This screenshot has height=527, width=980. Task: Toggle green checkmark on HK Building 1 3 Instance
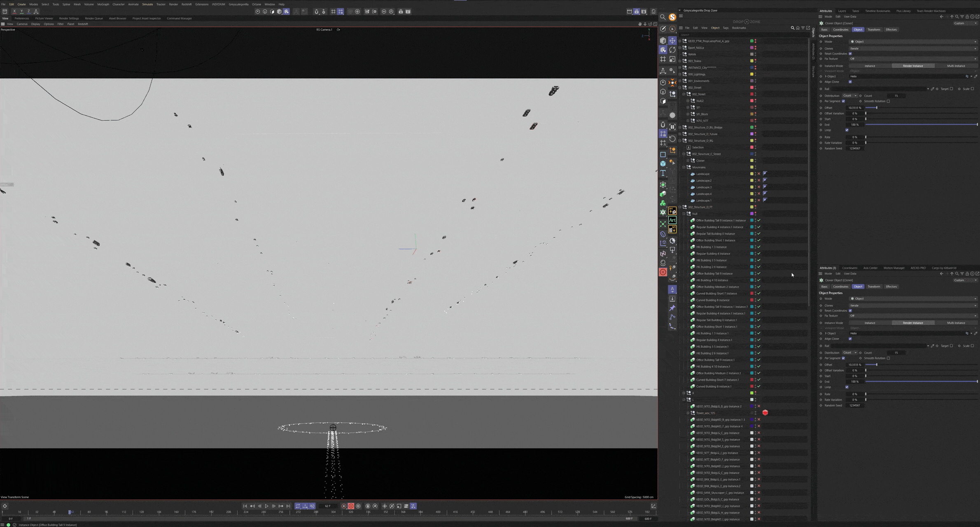(x=759, y=247)
